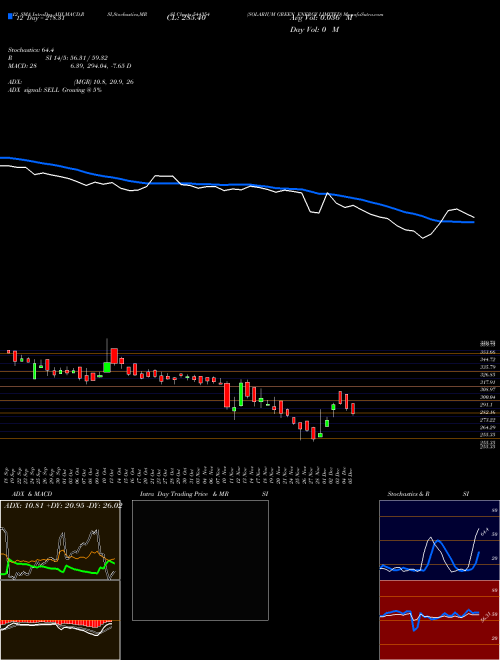
Task: Click the 264.29 price axis label
Action: (490, 427)
